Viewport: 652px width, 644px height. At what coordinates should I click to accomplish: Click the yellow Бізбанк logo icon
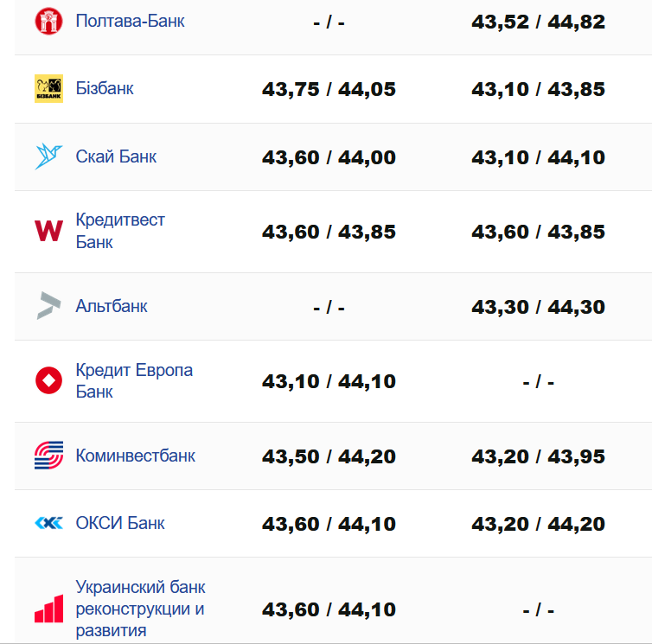[49, 88]
